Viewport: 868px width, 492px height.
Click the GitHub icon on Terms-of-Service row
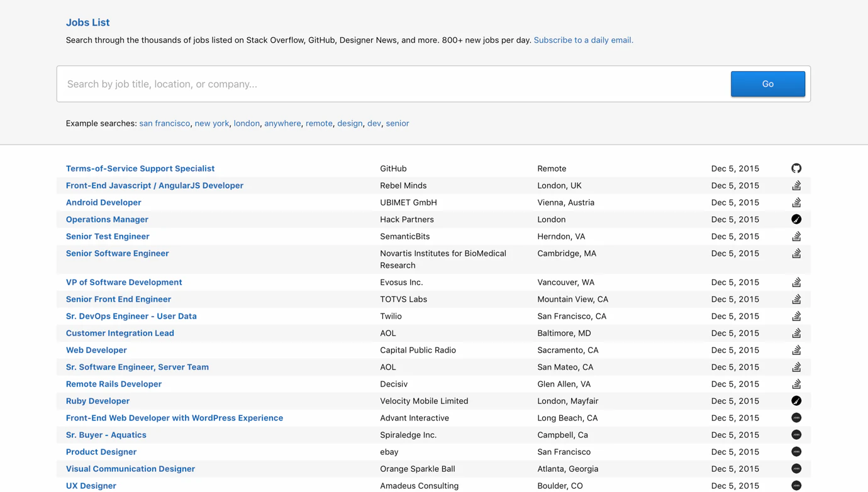pyautogui.click(x=796, y=168)
